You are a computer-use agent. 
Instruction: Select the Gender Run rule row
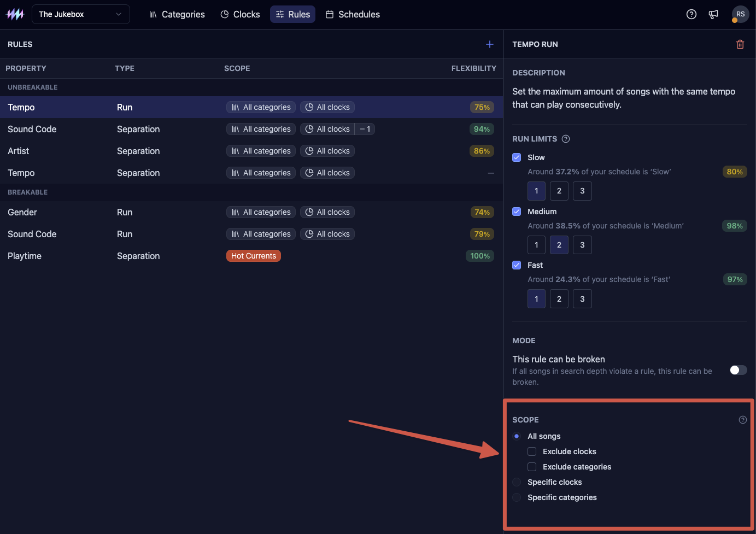click(x=251, y=212)
